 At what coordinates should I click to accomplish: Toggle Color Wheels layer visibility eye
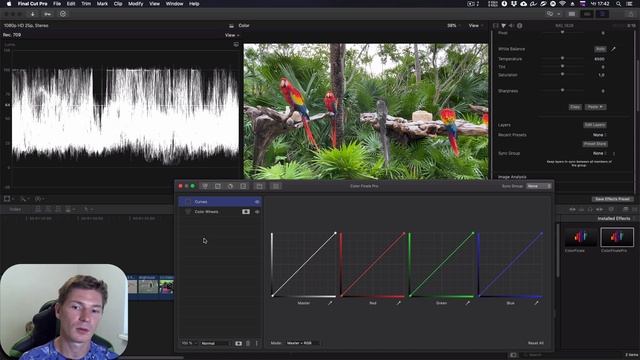click(x=257, y=212)
